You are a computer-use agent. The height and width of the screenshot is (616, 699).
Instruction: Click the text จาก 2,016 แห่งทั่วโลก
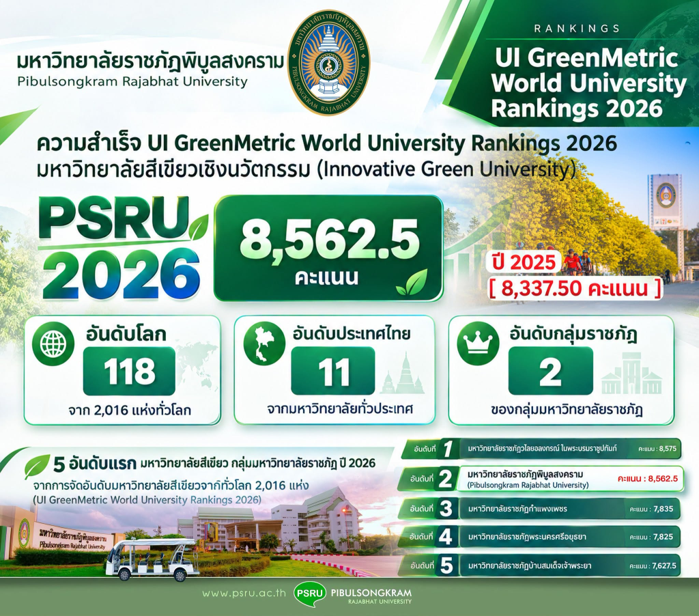coord(130,410)
